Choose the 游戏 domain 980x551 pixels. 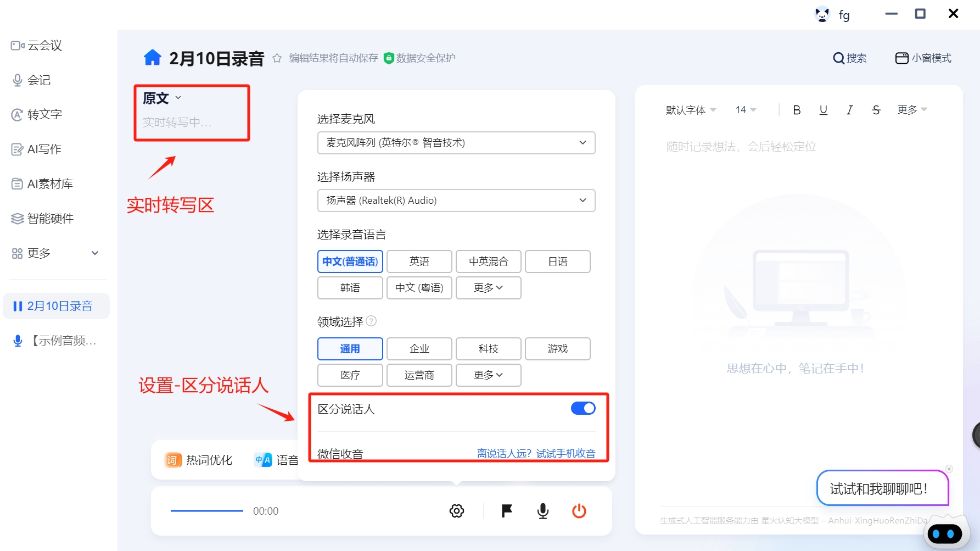(x=558, y=349)
